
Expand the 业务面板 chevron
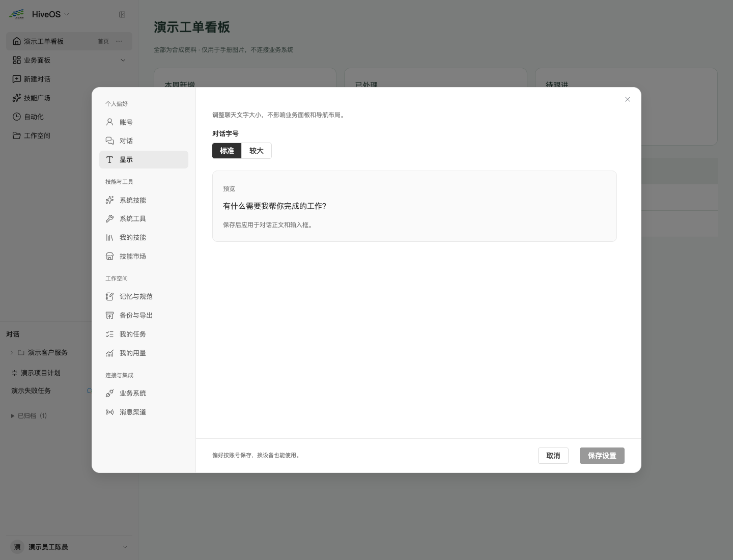coord(123,60)
